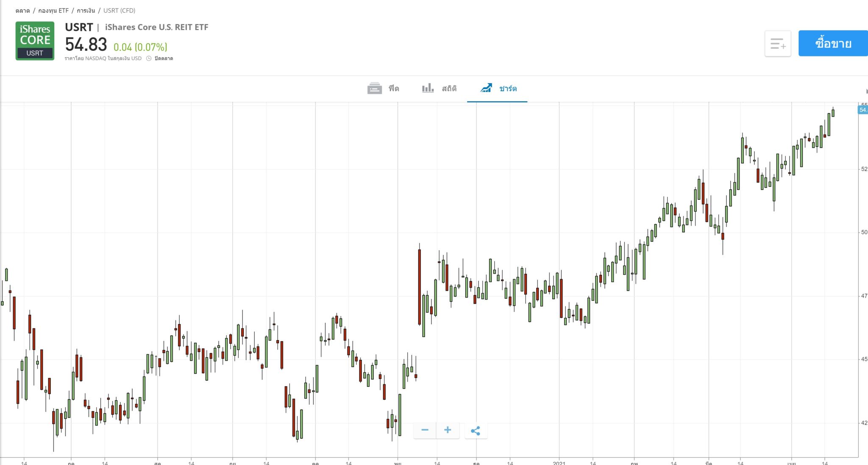Open the ฟีด tab
This screenshot has width=868, height=465.
(x=394, y=88)
